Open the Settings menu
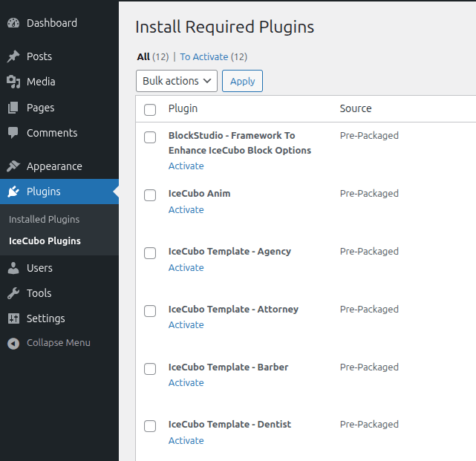 [45, 318]
